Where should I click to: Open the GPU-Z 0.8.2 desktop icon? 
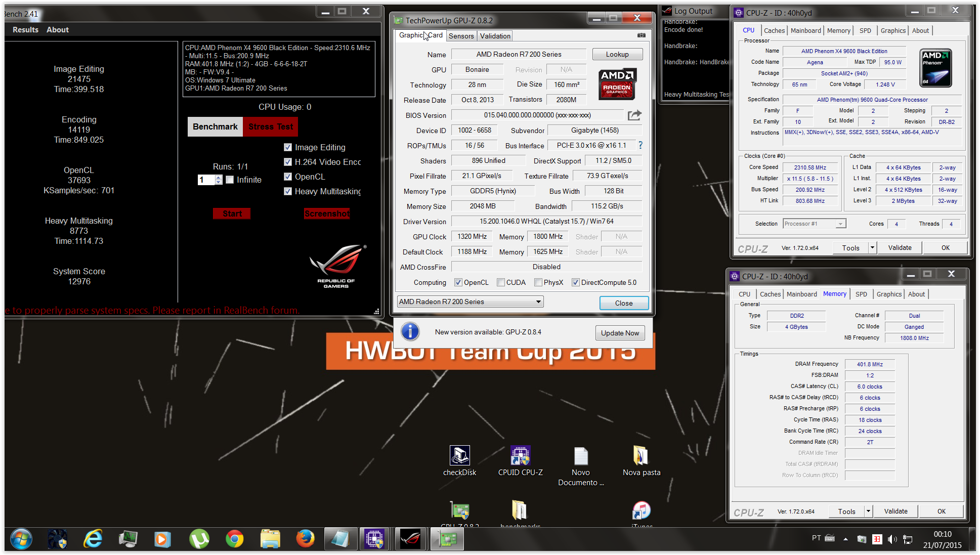[x=459, y=513]
